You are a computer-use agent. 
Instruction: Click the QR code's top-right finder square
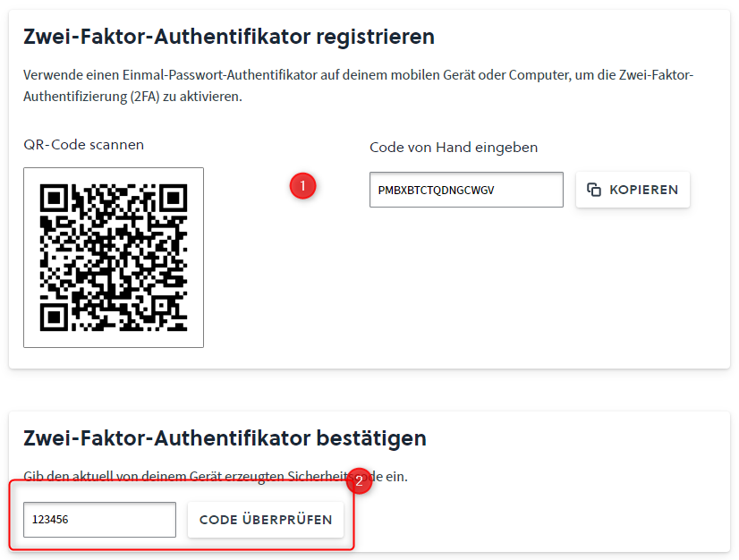[x=173, y=198]
